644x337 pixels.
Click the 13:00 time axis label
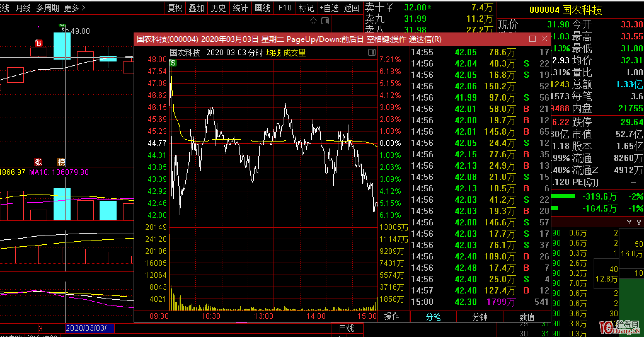click(264, 316)
